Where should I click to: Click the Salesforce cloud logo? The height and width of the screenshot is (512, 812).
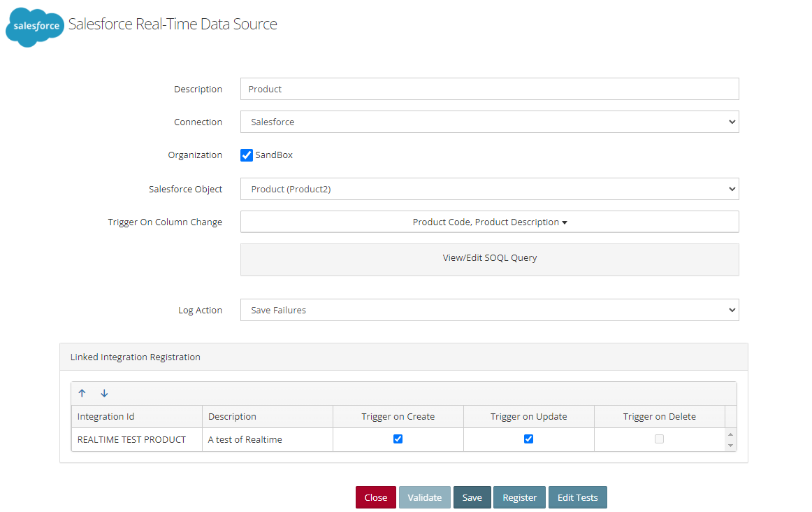coord(35,27)
